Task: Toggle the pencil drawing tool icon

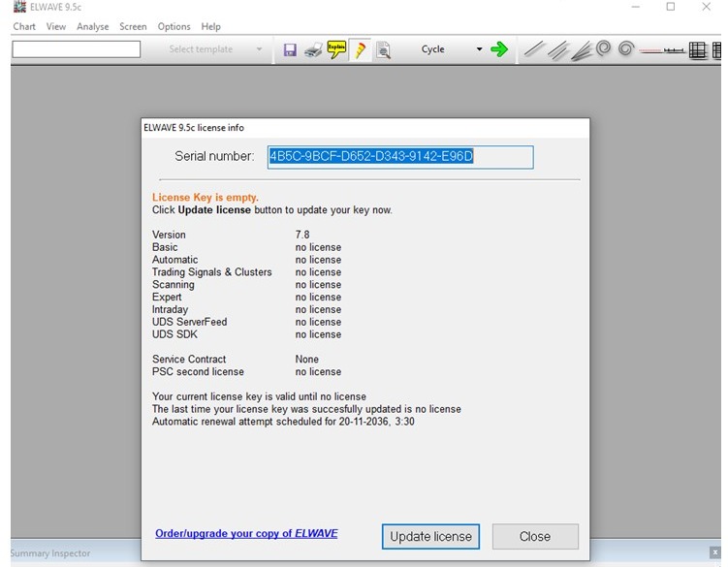Action: point(360,49)
